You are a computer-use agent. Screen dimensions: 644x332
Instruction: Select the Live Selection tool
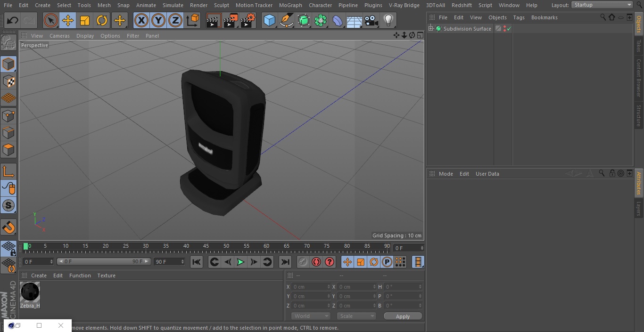[x=50, y=20]
